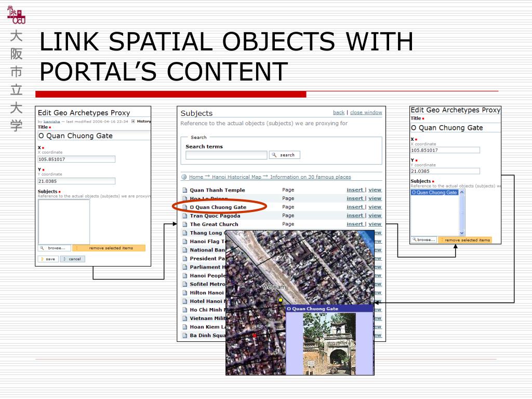532x399 pixels.
Task: Click the O Quan Chuong Gate popup title
Action: click(x=312, y=309)
